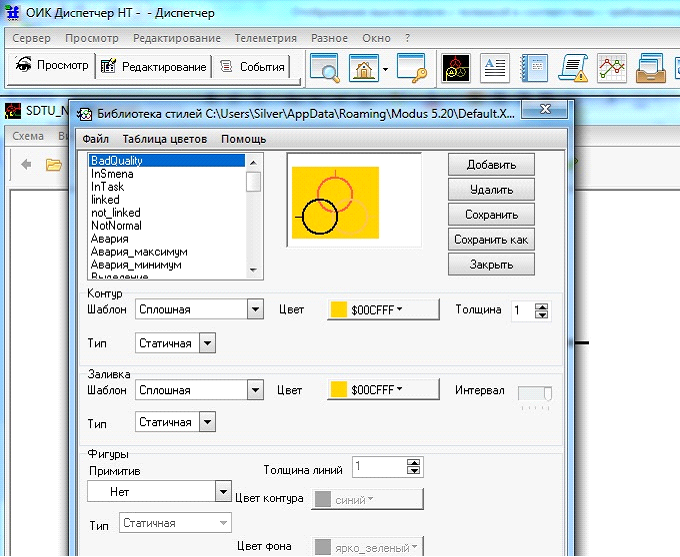Expand the Заливка Тип dropdown
Screen dimensions: 680x557
coord(206,423)
